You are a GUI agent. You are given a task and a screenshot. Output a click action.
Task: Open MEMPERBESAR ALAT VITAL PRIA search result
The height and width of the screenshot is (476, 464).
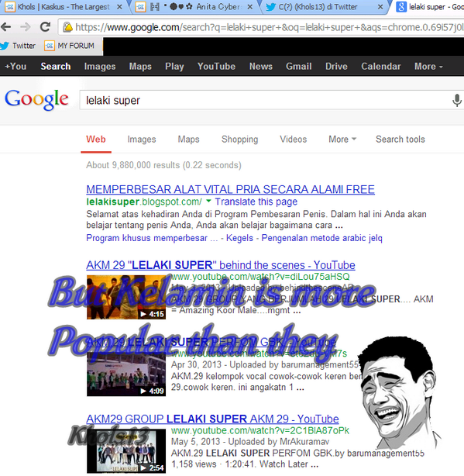(x=231, y=189)
